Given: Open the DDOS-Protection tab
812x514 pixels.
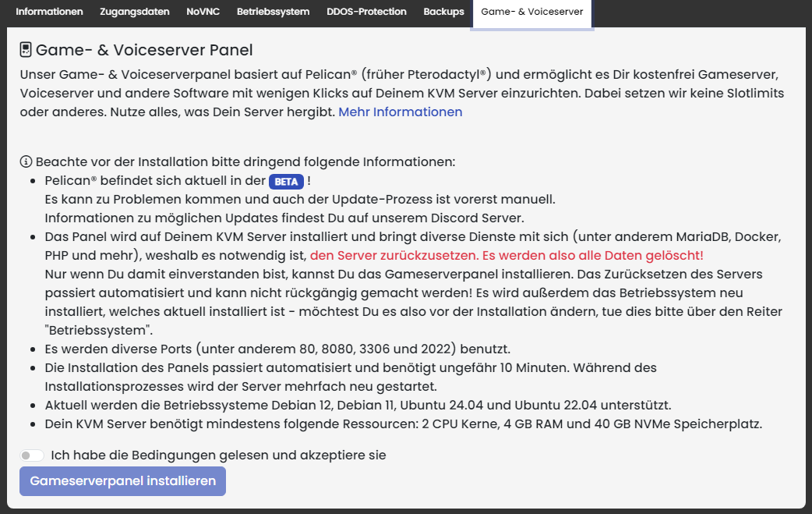Looking at the screenshot, I should [x=366, y=12].
